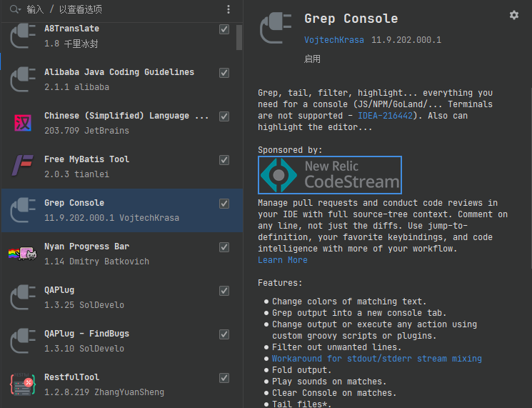Open the gear settings for Grep Console
This screenshot has width=532, height=408.
coord(514,15)
